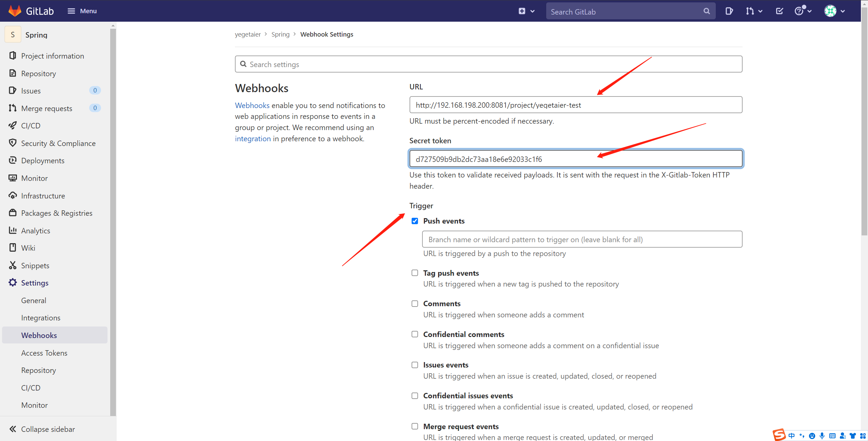868x441 pixels.
Task: Open the Merge requests dropdown in top bar
Action: click(x=754, y=11)
